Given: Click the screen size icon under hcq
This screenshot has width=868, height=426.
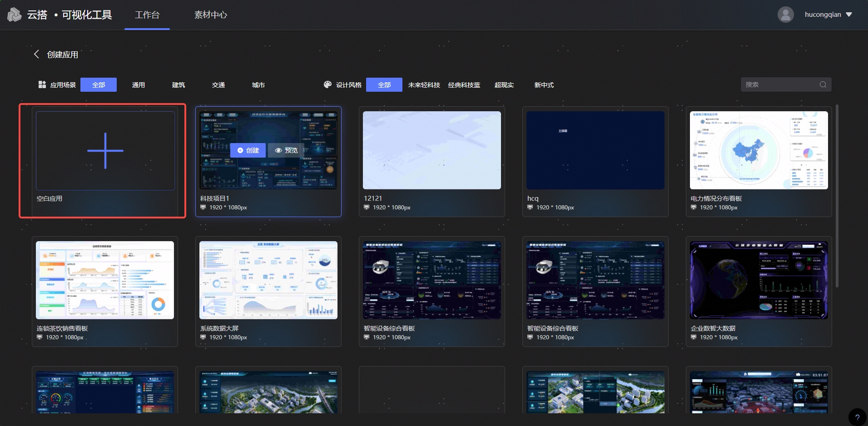Looking at the screenshot, I should tap(530, 207).
